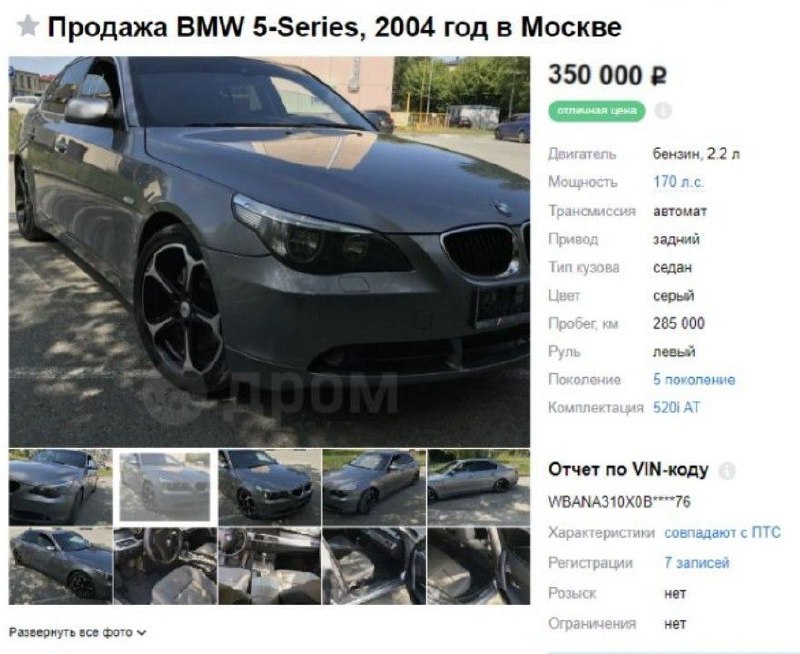Open the '5 поколение' generation link
Screen dimensions: 800x654
coord(694,380)
